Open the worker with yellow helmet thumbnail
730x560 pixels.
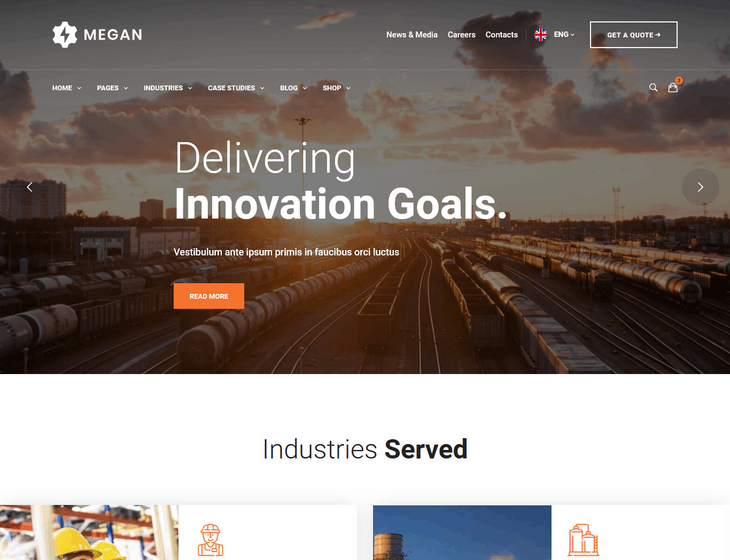point(89,532)
